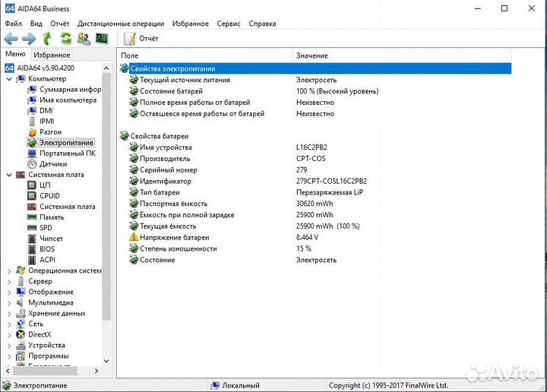Select the DMI tree item
547x392 pixels.
pyautogui.click(x=46, y=111)
